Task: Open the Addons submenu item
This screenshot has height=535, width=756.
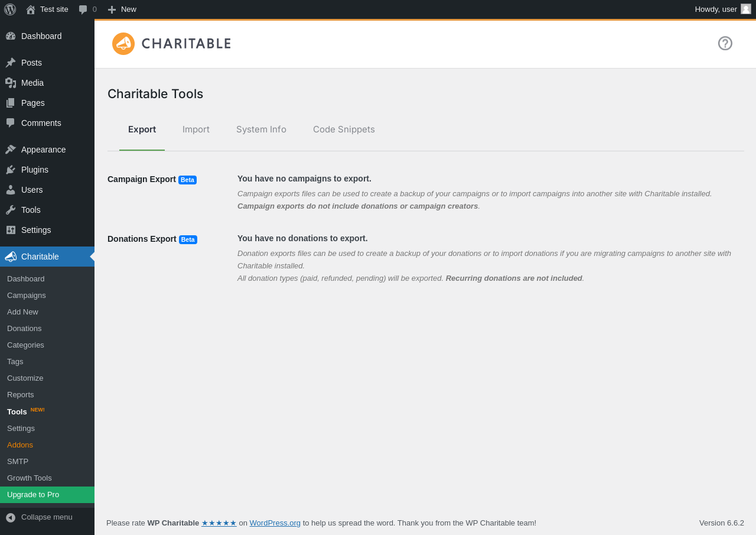Action: click(x=20, y=445)
